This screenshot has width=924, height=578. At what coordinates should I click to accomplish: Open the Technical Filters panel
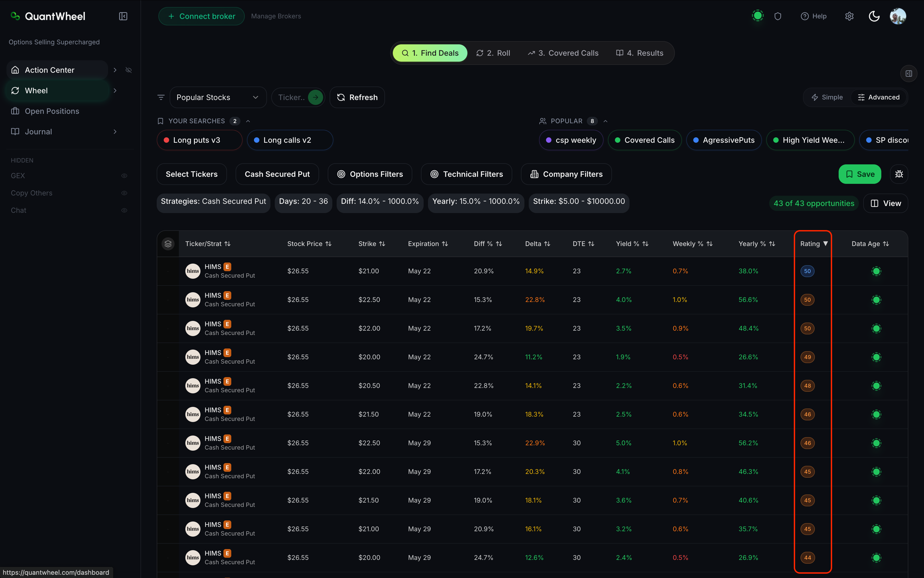(x=466, y=174)
